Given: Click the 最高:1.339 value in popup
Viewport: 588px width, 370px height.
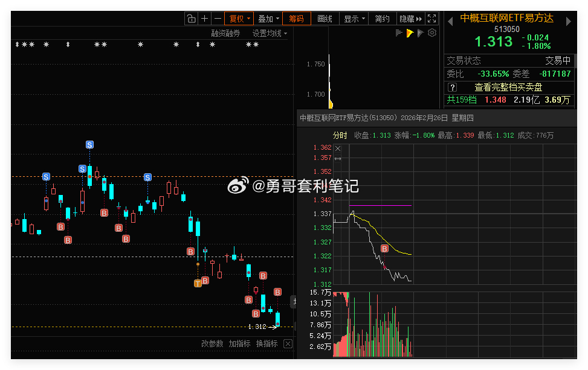Looking at the screenshot, I should point(456,135).
